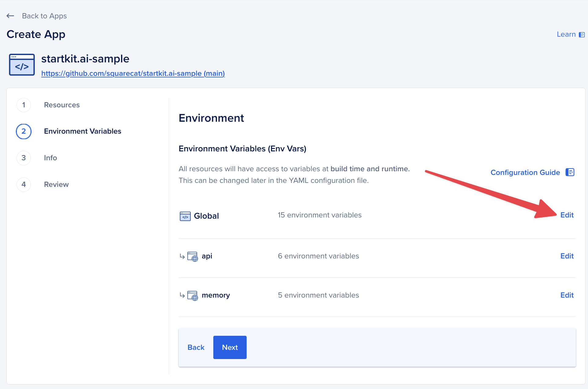
Task: Click the startkit.ai-sample app code icon
Action: [x=21, y=65]
